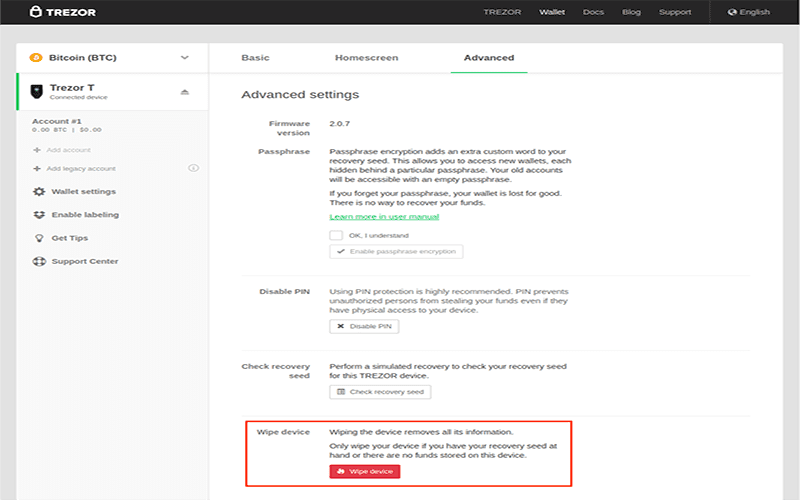800x500 pixels.
Task: Click the Bitcoin coin icon
Action: 36,58
